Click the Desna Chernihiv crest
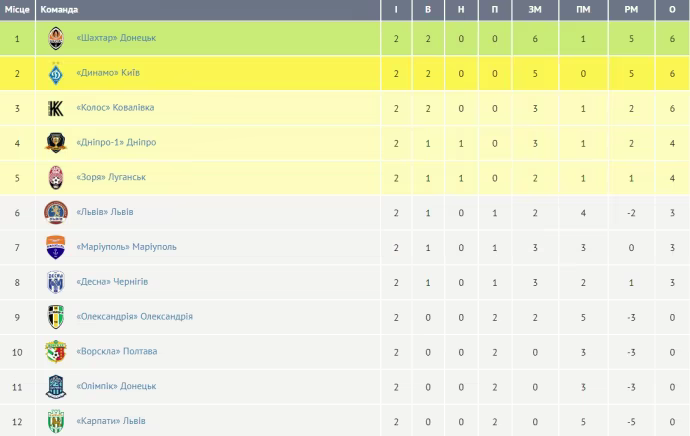690x436 pixels. tap(56, 282)
